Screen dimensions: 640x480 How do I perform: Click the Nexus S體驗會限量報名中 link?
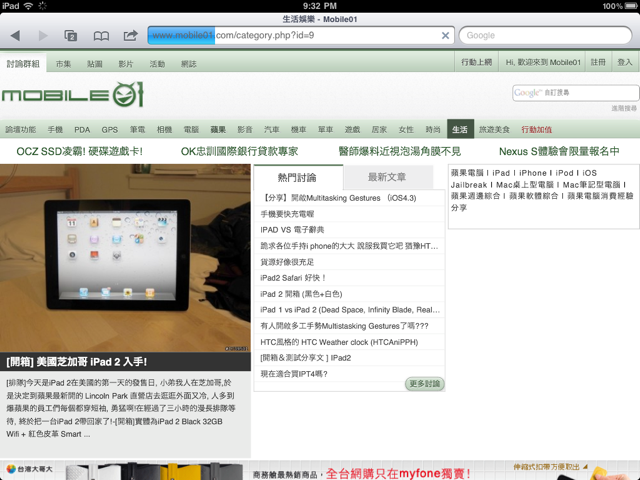[x=559, y=151]
